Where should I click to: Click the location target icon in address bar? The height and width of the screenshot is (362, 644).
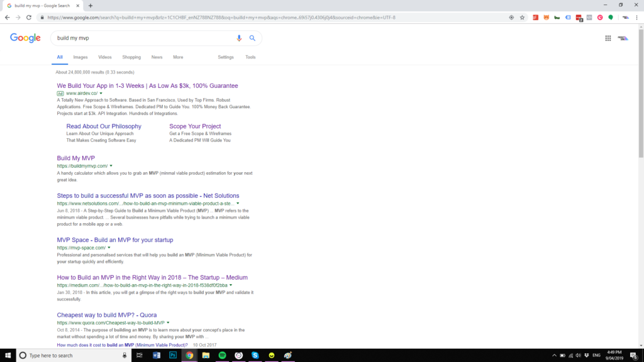(x=511, y=18)
